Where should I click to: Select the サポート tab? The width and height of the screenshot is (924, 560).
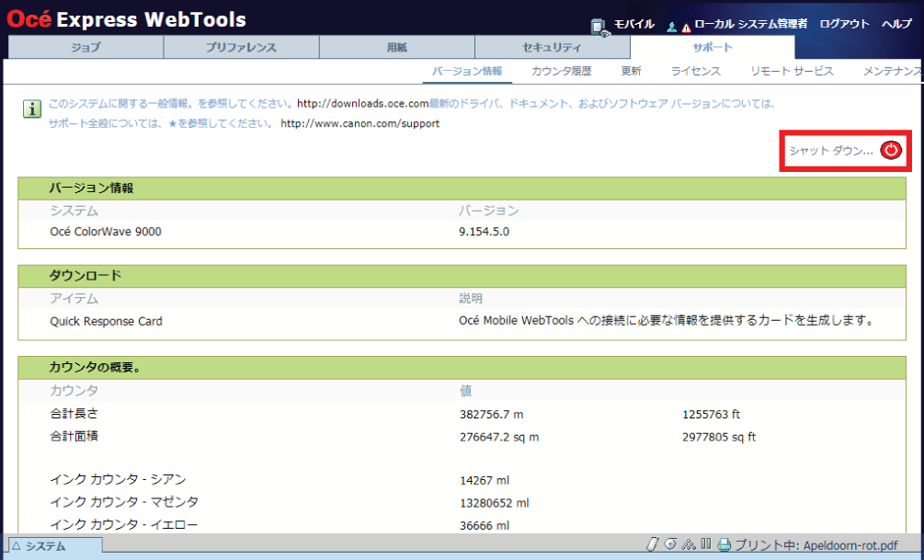[x=713, y=47]
